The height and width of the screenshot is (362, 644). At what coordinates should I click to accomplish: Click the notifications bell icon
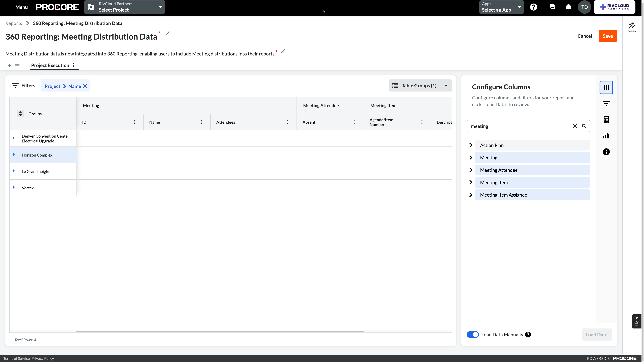568,7
